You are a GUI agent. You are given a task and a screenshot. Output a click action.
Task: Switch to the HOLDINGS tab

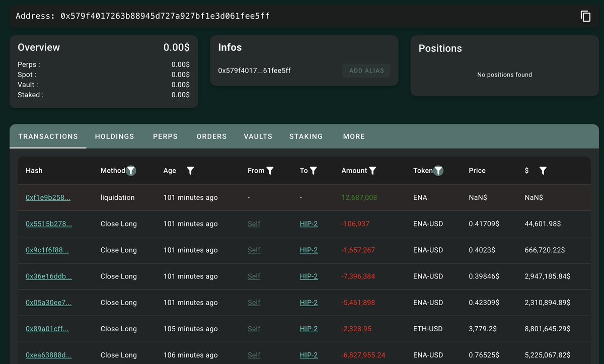pos(114,136)
